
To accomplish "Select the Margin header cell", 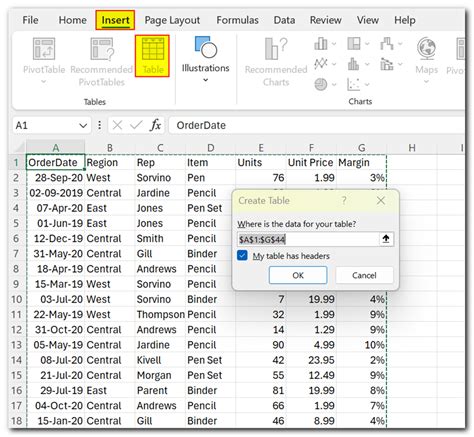I will pos(361,162).
